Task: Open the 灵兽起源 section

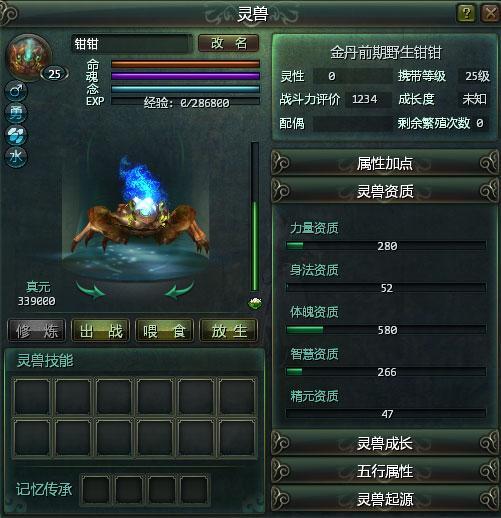Action: [385, 499]
